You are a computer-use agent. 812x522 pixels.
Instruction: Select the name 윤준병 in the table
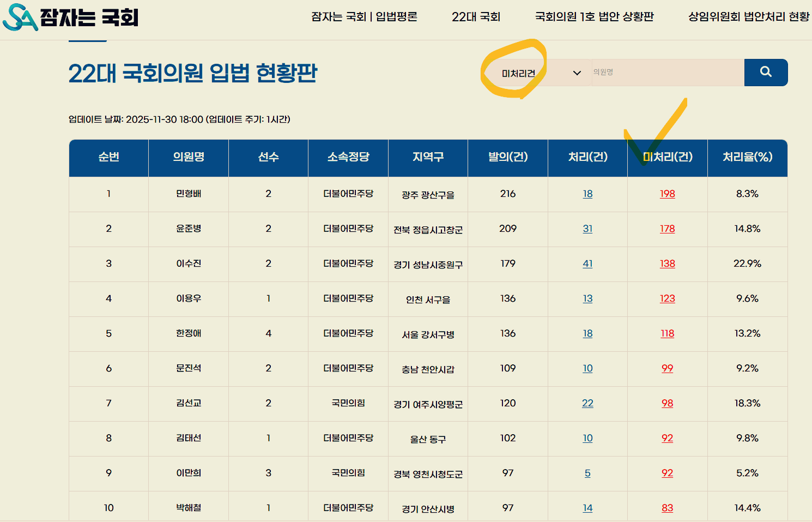coord(189,229)
